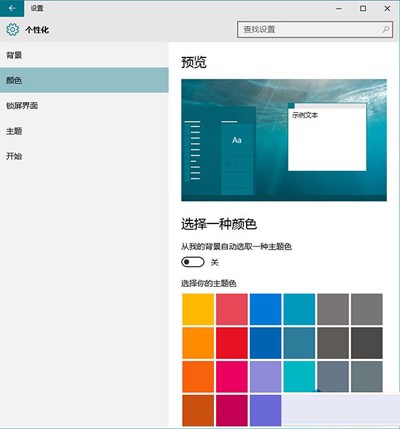Select the blue swatch in the top row
Viewport: 400px width, 429px height.
pos(265,309)
